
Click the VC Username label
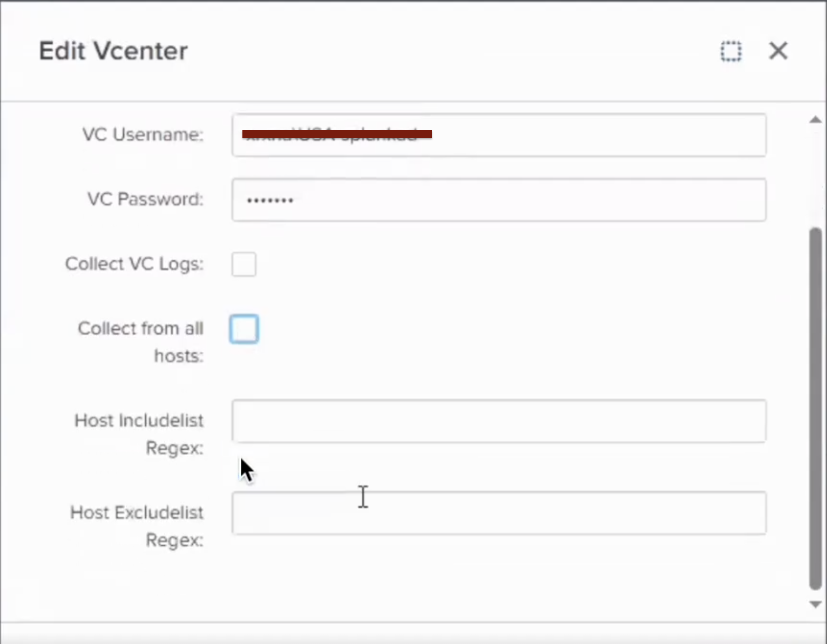pyautogui.click(x=142, y=135)
